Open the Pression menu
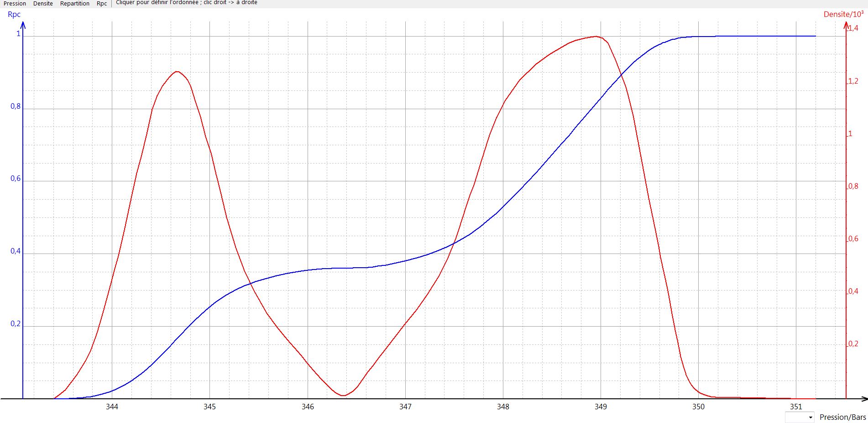 tap(15, 3)
